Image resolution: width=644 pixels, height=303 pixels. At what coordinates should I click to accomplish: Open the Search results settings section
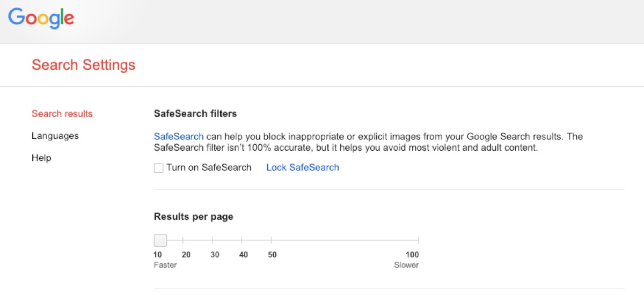click(x=62, y=114)
